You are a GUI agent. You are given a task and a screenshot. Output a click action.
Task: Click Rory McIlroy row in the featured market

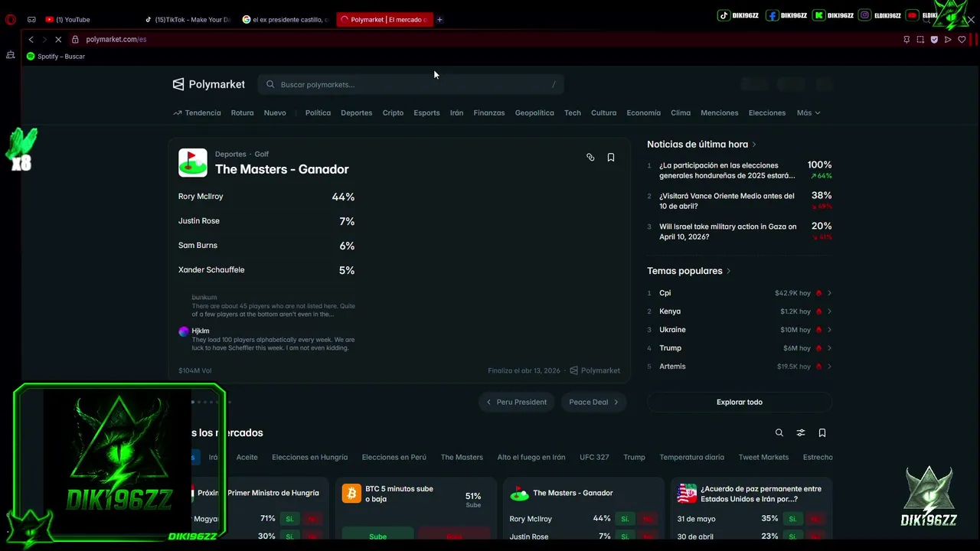(x=266, y=197)
